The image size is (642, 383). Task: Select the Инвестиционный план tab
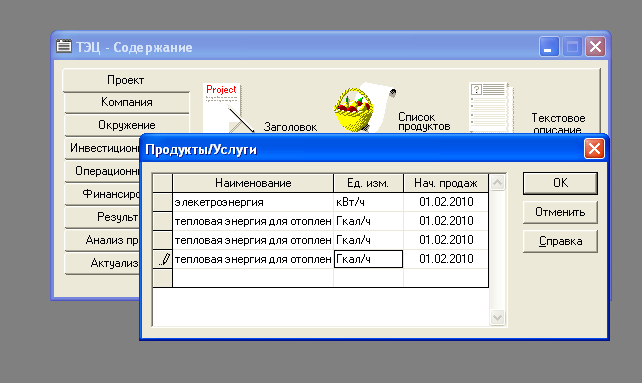(102, 148)
